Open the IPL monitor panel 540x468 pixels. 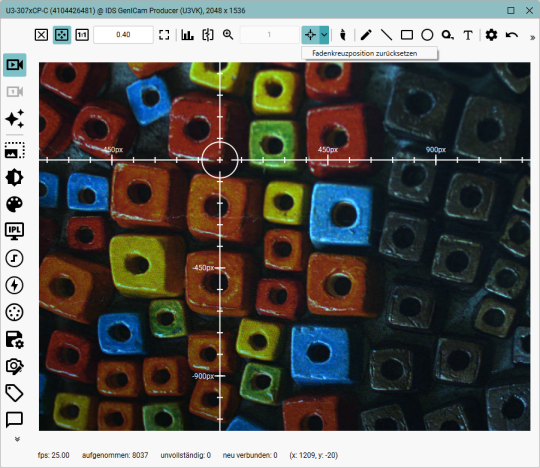(x=14, y=231)
